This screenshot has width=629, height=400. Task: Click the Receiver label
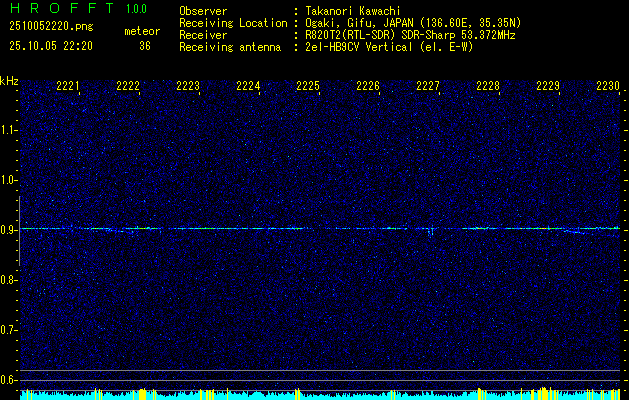point(203,35)
